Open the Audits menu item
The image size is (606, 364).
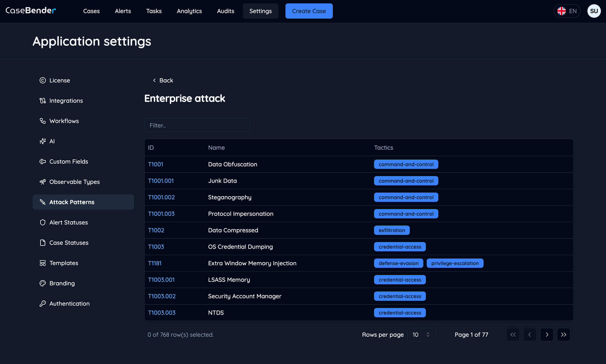(x=225, y=11)
